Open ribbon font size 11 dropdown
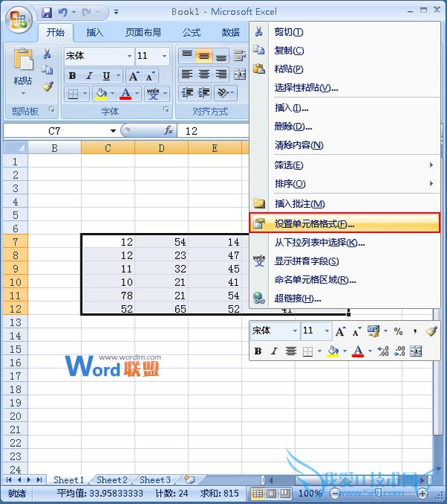This screenshot has width=447, height=504. tap(165, 56)
